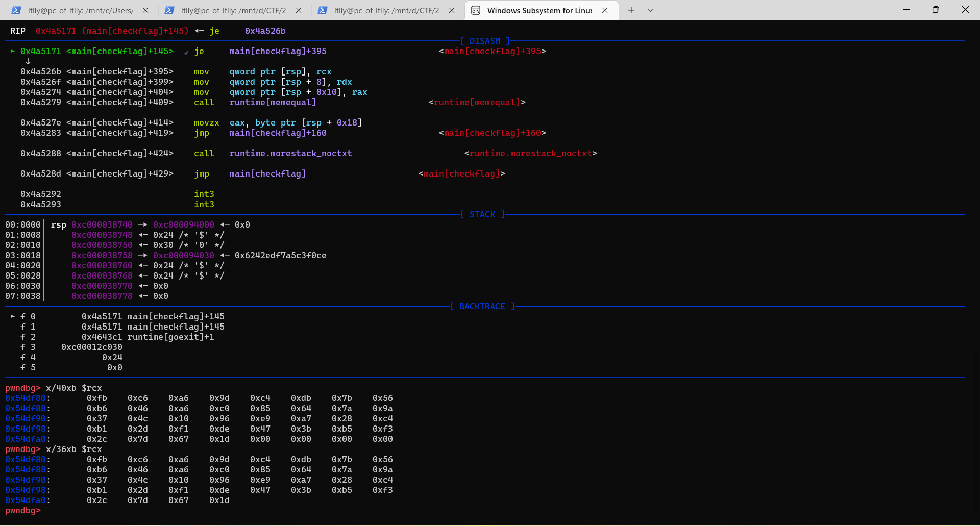Click the BACKTRACE section header
The image size is (980, 526).
point(482,306)
